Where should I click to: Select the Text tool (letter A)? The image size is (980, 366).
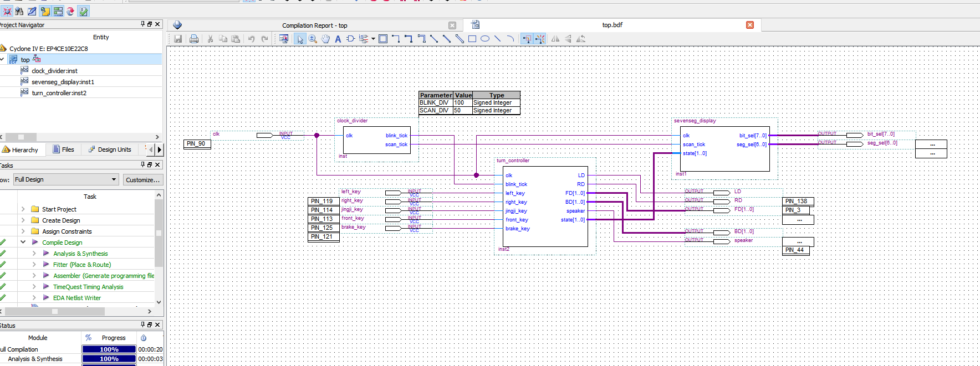point(338,39)
